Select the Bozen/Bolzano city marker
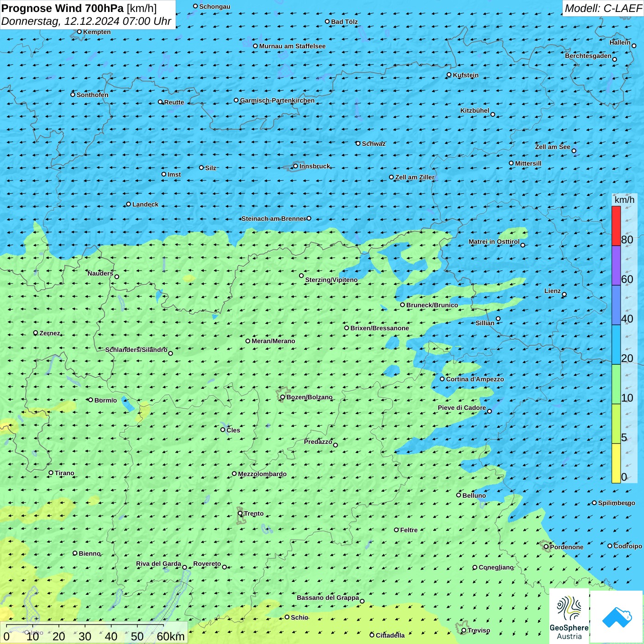 [x=282, y=397]
